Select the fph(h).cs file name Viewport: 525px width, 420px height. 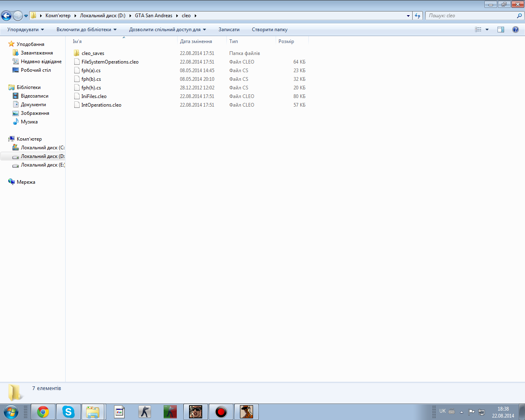tap(91, 88)
